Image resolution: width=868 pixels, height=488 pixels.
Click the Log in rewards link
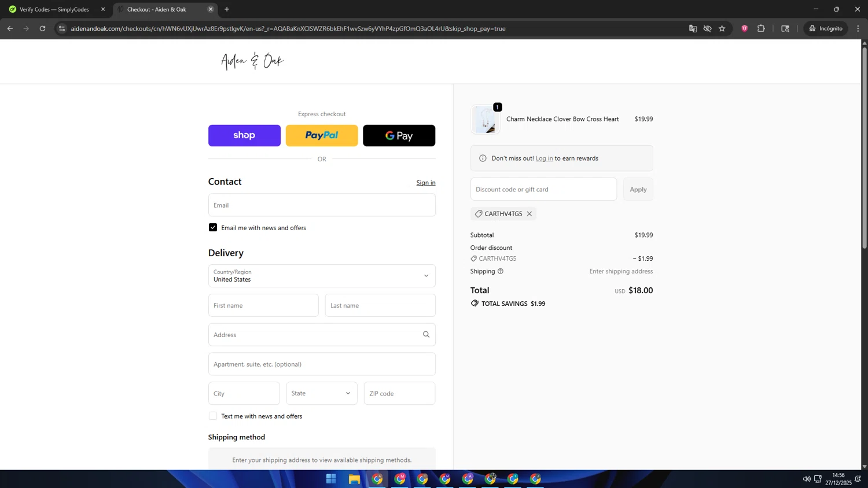pyautogui.click(x=544, y=158)
